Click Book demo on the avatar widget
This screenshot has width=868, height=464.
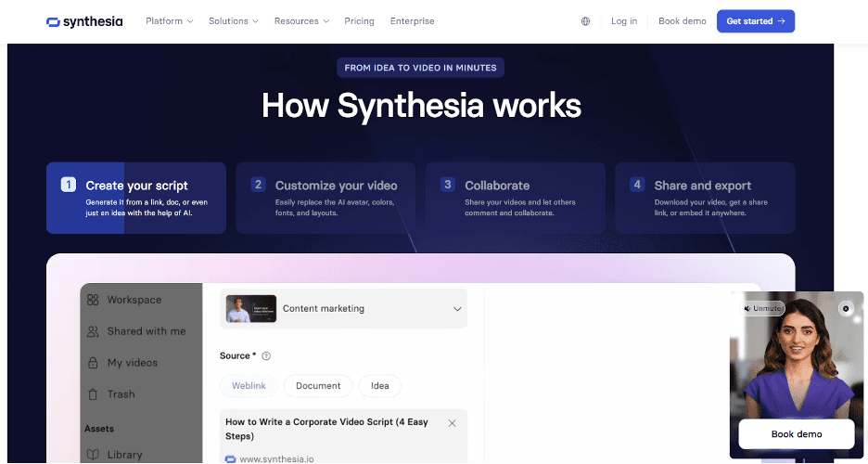pyautogui.click(x=797, y=434)
